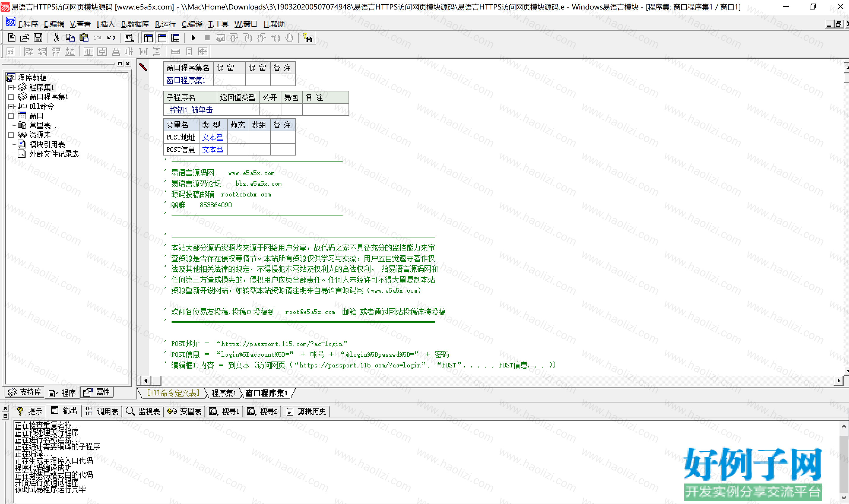849x504 pixels.
Task: Click the center horizontally icon
Action: (88, 52)
